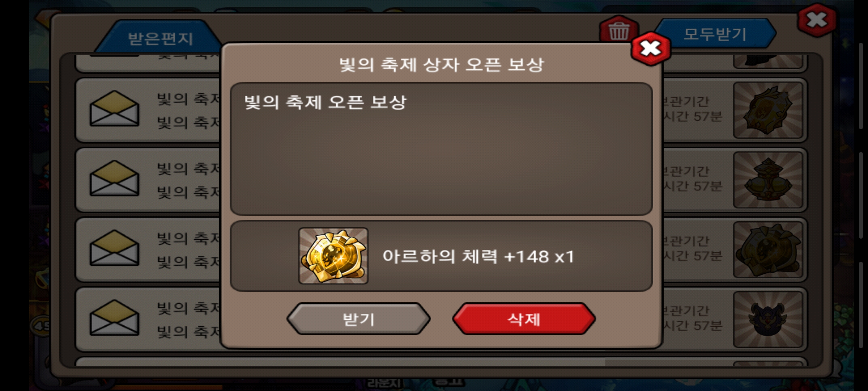Select the dark helmet reward thumbnail
868x391 pixels.
(768, 320)
